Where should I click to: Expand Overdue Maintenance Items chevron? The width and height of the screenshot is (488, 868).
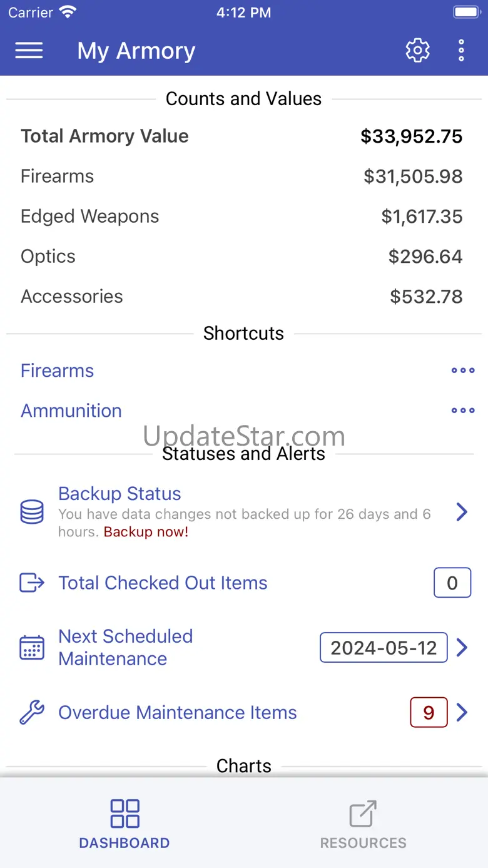(x=462, y=712)
